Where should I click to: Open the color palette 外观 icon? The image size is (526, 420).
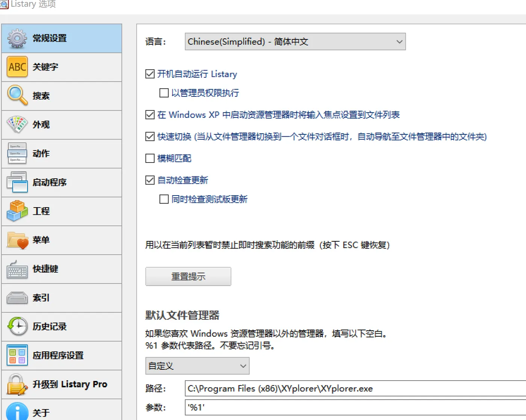point(17,125)
